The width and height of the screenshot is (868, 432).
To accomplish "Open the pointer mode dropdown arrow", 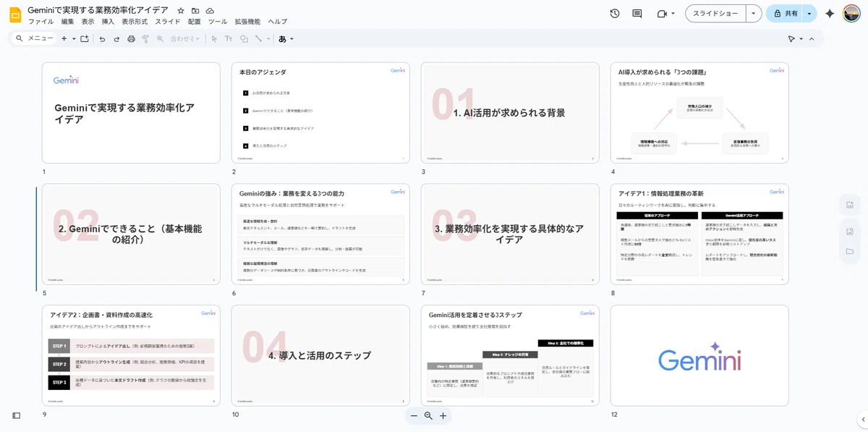I will (801, 38).
